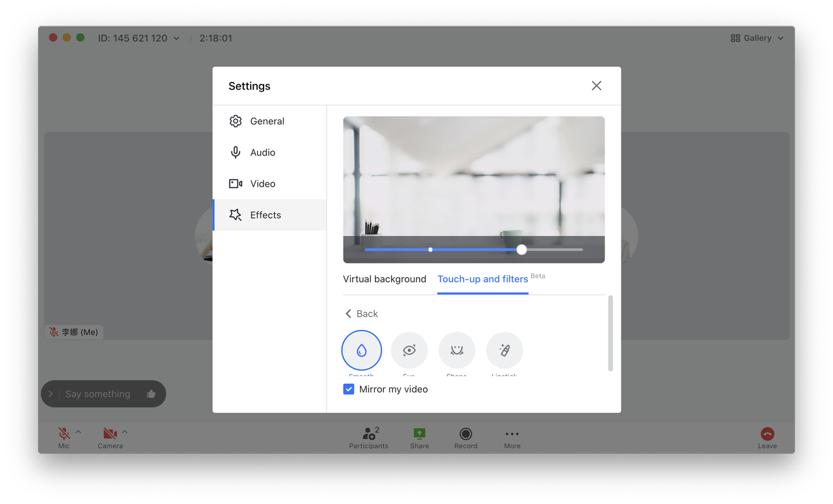This screenshot has height=504, width=833.
Task: Click the muted mic icon beside 李娜 (Me)
Action: click(x=54, y=332)
